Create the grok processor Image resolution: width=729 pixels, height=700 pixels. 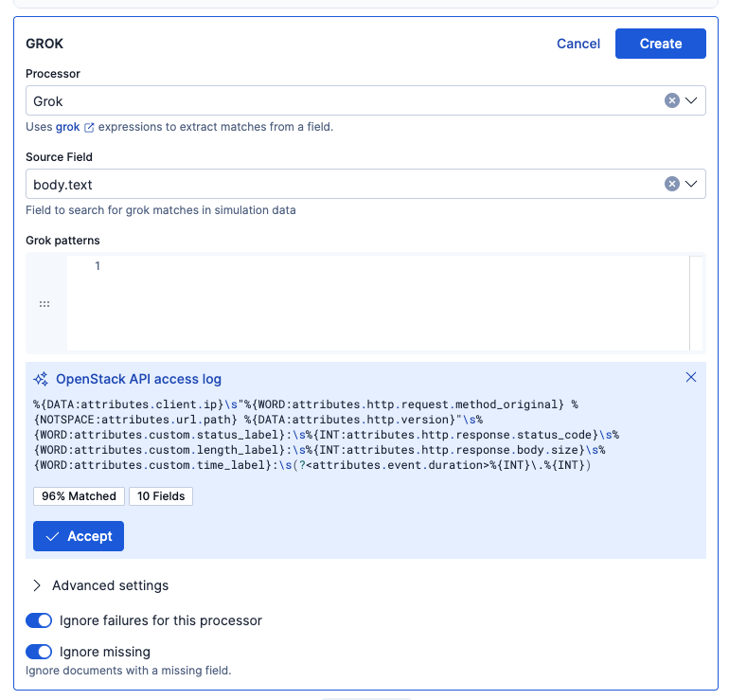(661, 44)
